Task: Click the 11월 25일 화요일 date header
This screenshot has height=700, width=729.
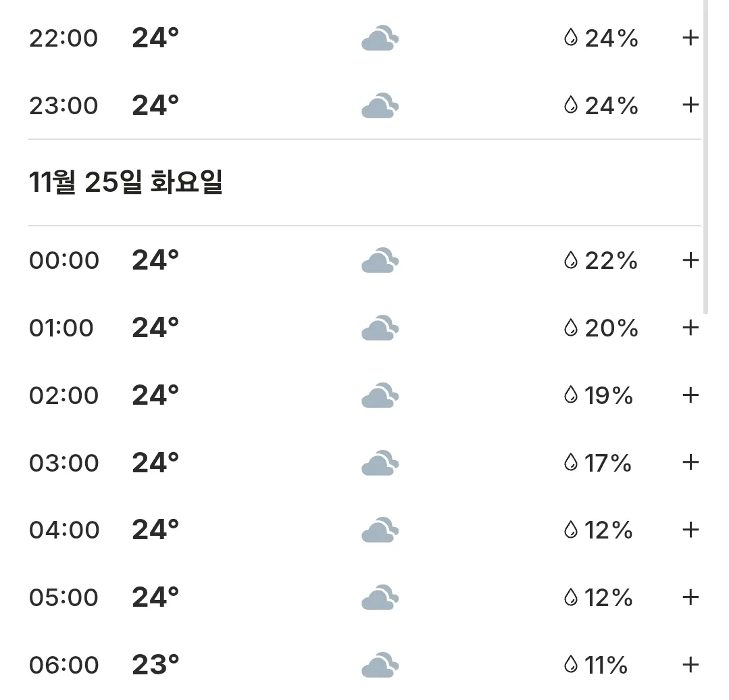Action: pyautogui.click(x=126, y=182)
